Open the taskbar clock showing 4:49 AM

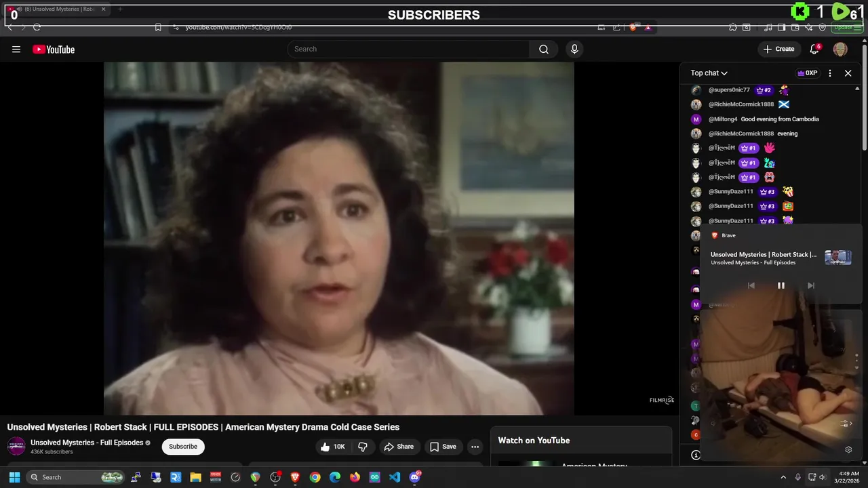[848, 477]
